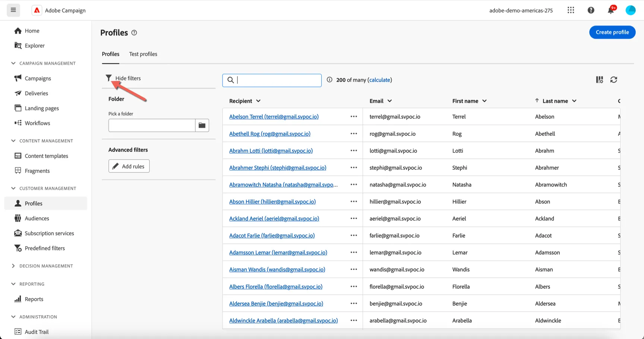The height and width of the screenshot is (339, 644).
Task: Open the Recipient column dropdown
Action: [x=258, y=101]
